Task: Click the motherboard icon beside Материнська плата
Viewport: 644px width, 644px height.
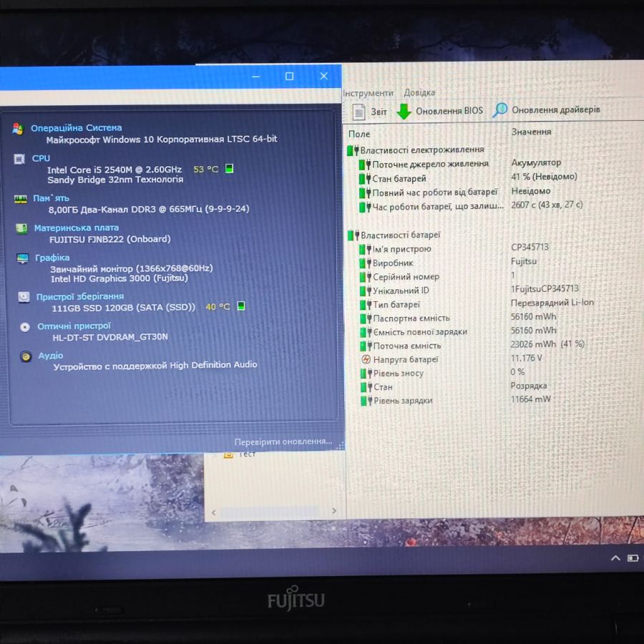Action: (21, 228)
